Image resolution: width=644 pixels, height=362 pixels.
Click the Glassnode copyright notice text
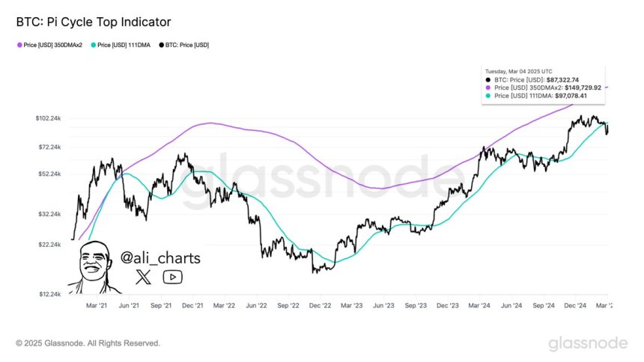88,343
